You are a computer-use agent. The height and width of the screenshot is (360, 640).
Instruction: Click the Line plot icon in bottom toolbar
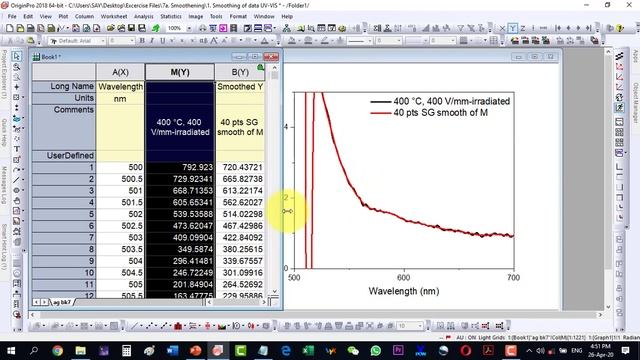point(134,326)
